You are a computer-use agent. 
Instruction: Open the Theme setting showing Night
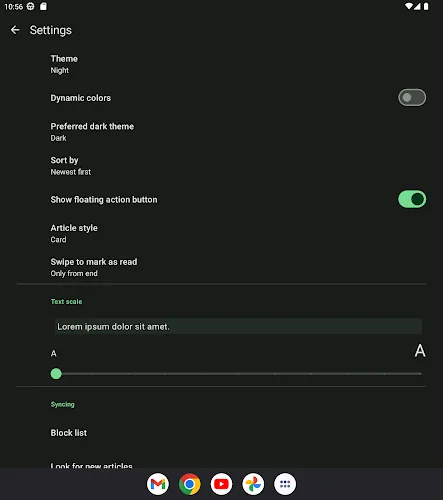click(x=221, y=64)
